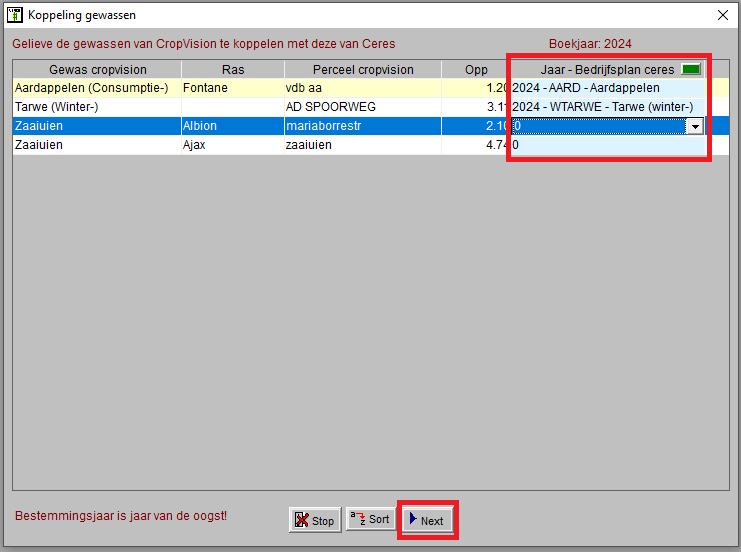The width and height of the screenshot is (741, 552).
Task: Select the Tarwe (Winter-) crop cell
Action: click(x=97, y=107)
